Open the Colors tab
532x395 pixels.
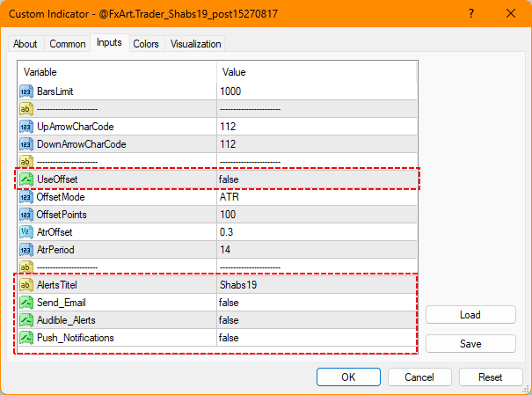pos(146,44)
